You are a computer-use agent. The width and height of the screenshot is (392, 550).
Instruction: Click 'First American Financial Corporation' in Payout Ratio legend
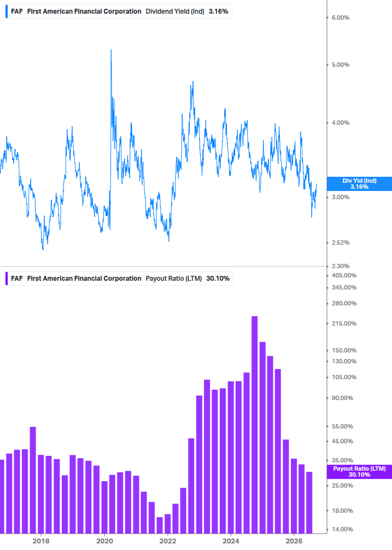84,279
